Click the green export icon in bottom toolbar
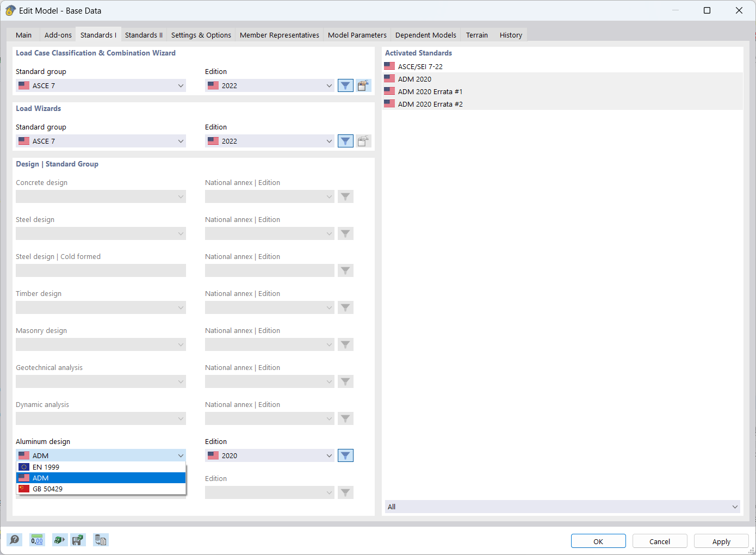The height and width of the screenshot is (555, 756). [x=60, y=540]
